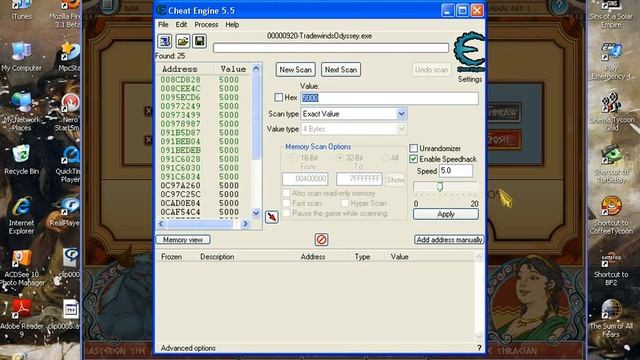
Task: Select the 32-Bit radio button
Action: 339,158
